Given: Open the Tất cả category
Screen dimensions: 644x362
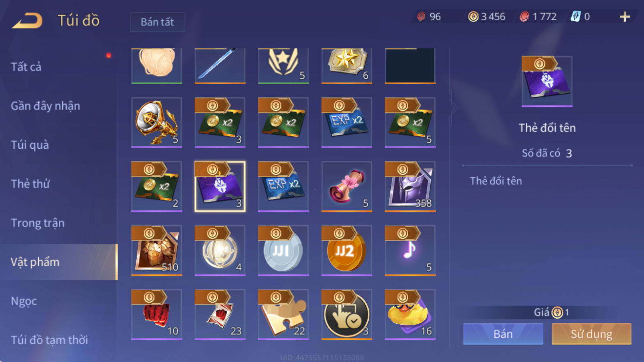Looking at the screenshot, I should click(x=26, y=67).
